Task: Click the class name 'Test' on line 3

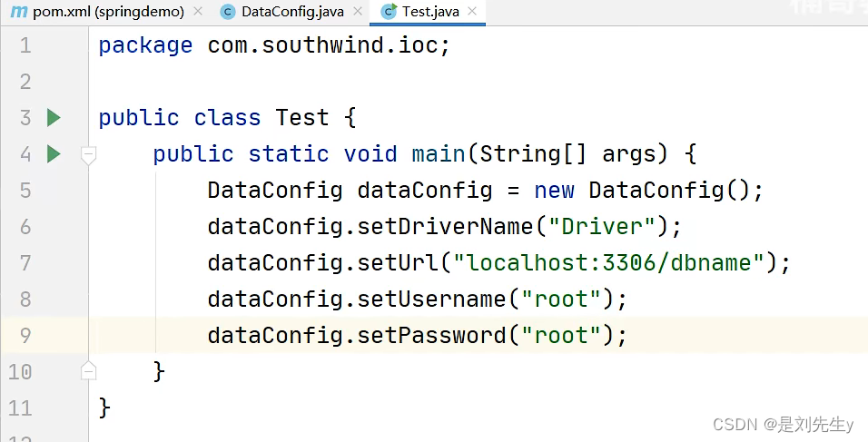Action: click(302, 118)
